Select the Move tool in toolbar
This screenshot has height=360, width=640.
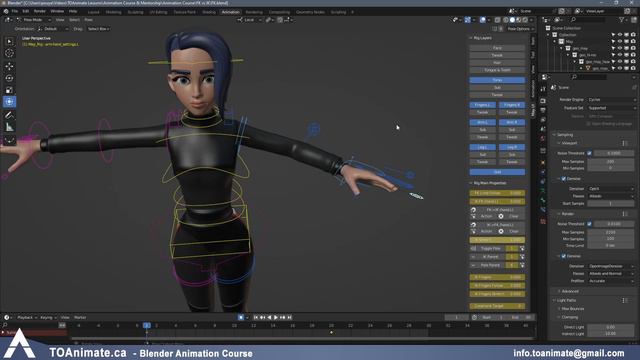tap(9, 66)
